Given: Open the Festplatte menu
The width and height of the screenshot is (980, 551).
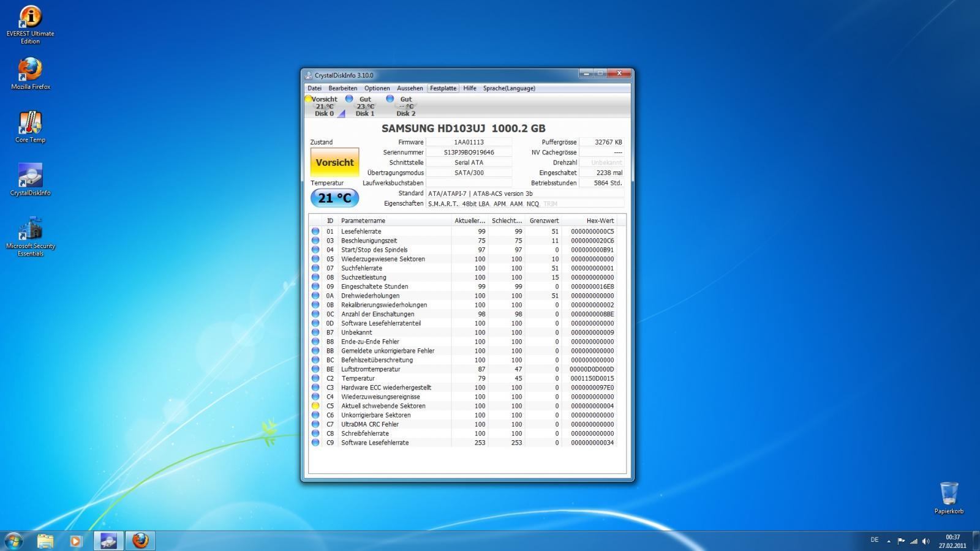Looking at the screenshot, I should pyautogui.click(x=443, y=88).
